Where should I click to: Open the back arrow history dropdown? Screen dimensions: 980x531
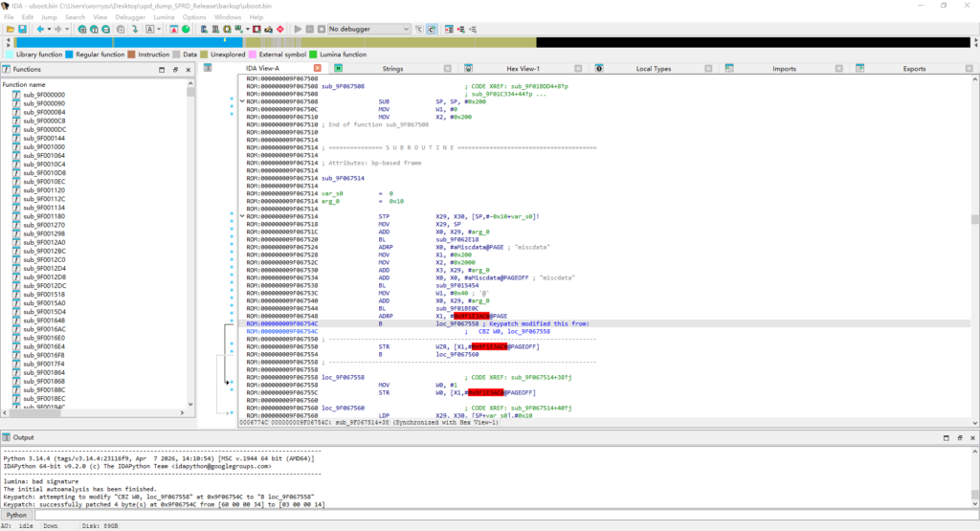point(49,30)
